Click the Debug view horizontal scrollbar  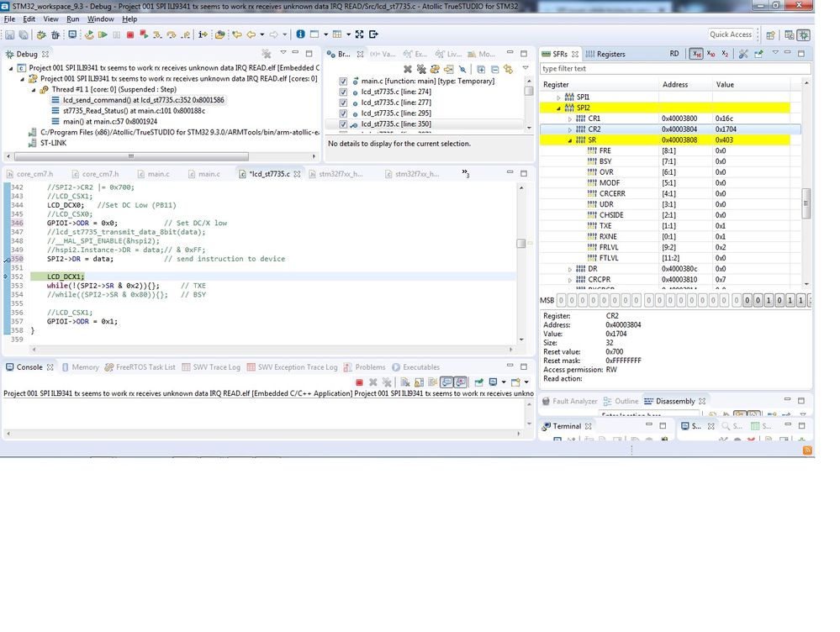131,156
